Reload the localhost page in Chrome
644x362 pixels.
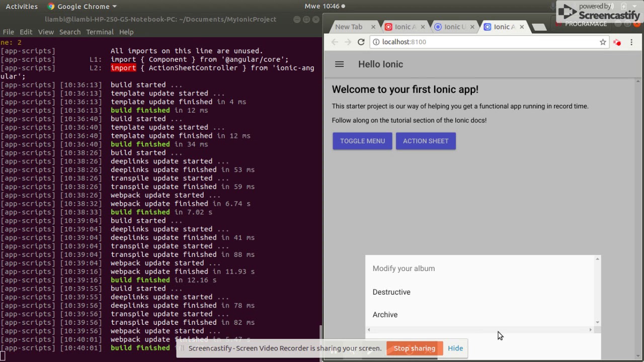[x=361, y=42]
